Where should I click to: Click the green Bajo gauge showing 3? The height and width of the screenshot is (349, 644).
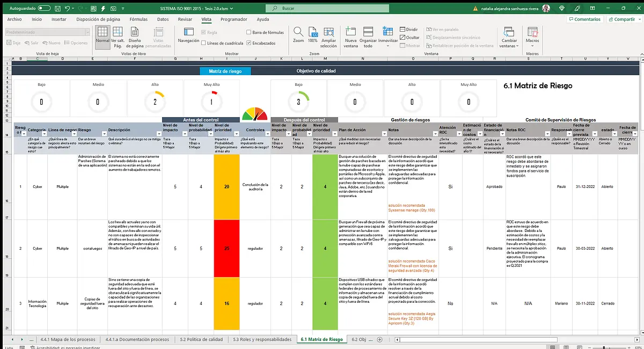tap(298, 101)
